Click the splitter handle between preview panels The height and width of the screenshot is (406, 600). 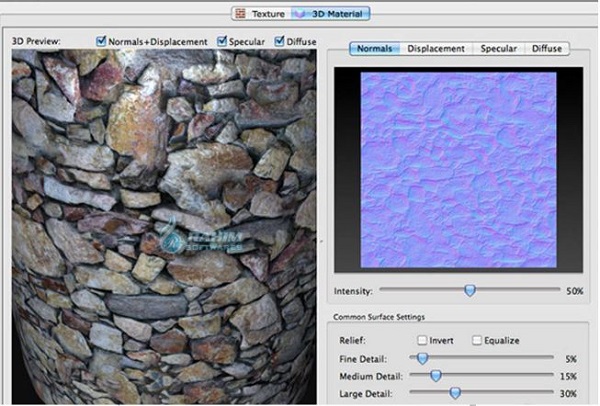click(x=322, y=240)
